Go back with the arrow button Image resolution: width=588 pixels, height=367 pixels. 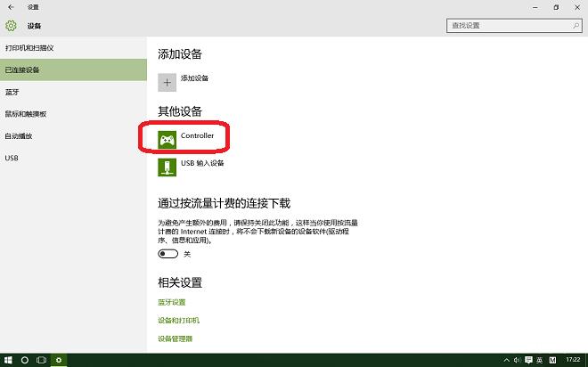coord(11,7)
